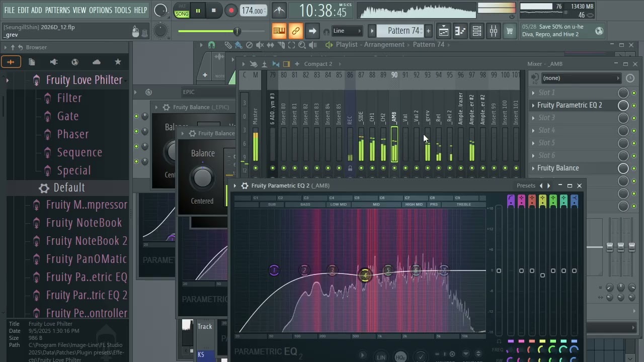Viewport: 644px width, 362px height.
Task: Open the Browser audio waveform tab icon
Action: [11, 62]
